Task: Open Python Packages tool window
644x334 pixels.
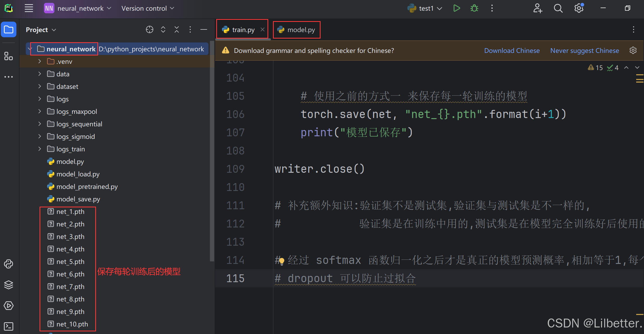Action: 9,285
